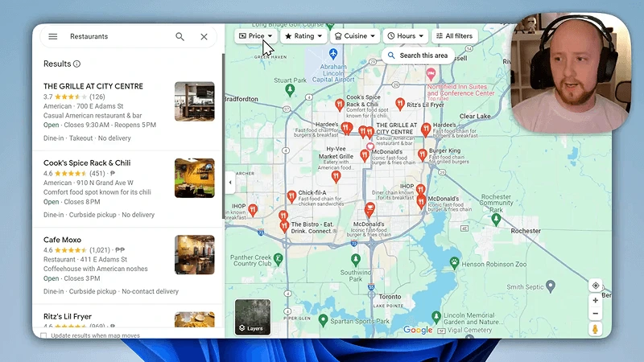Image resolution: width=644 pixels, height=362 pixels.
Task: Click Southwind Park green tree marker
Action: click(356, 260)
